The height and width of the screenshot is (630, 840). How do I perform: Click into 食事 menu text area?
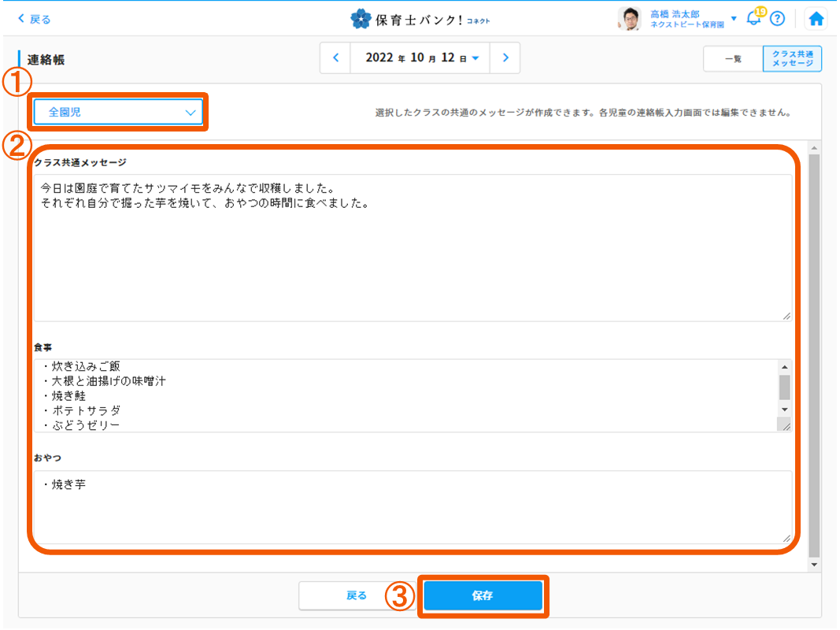point(404,395)
